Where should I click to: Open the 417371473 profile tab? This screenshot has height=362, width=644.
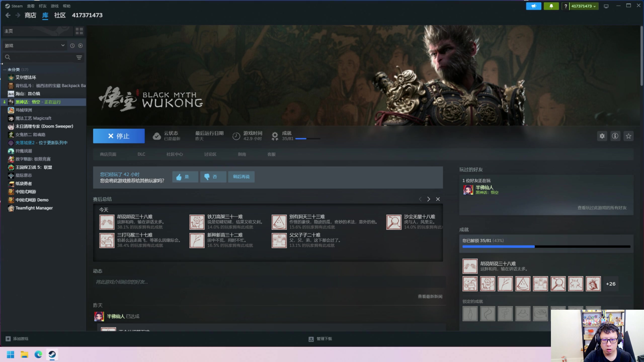click(x=87, y=15)
